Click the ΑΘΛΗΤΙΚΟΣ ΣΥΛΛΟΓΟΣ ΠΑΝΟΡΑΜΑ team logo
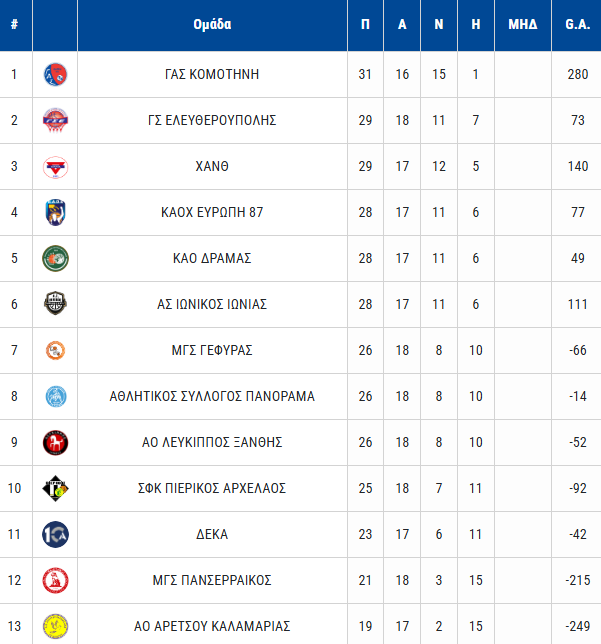The height and width of the screenshot is (644, 601). (x=55, y=396)
